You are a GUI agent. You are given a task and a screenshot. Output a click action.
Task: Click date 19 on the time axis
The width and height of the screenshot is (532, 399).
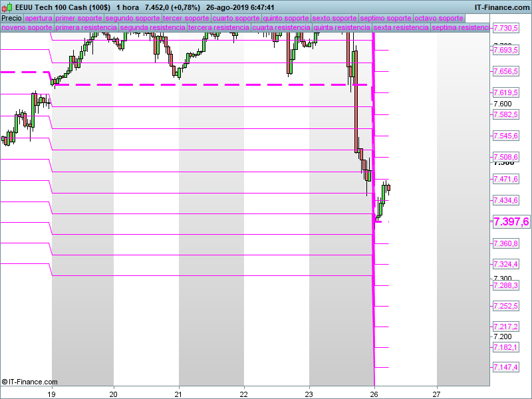51,394
